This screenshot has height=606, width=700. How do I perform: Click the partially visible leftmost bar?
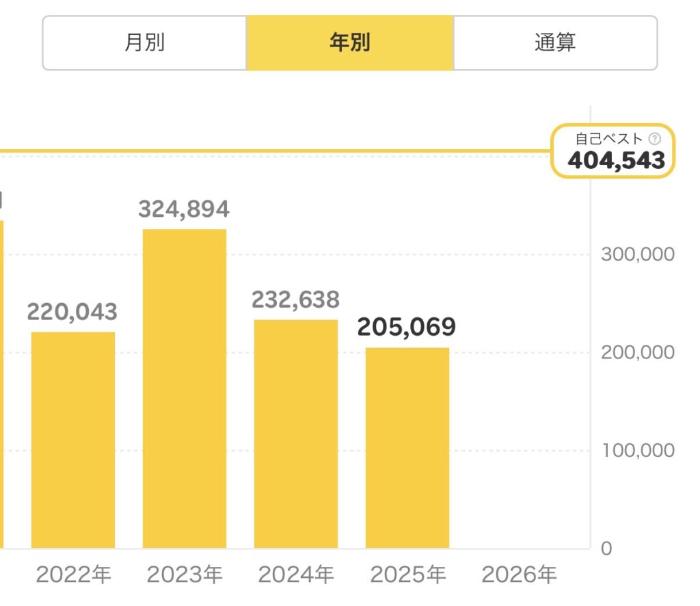click(2, 383)
